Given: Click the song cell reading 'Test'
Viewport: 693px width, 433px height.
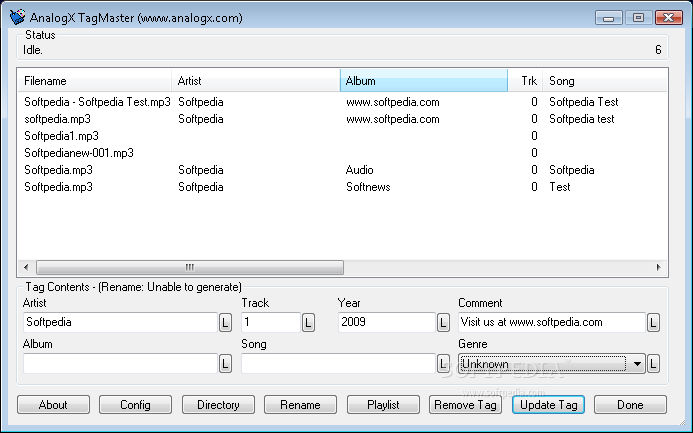Looking at the screenshot, I should [x=560, y=187].
